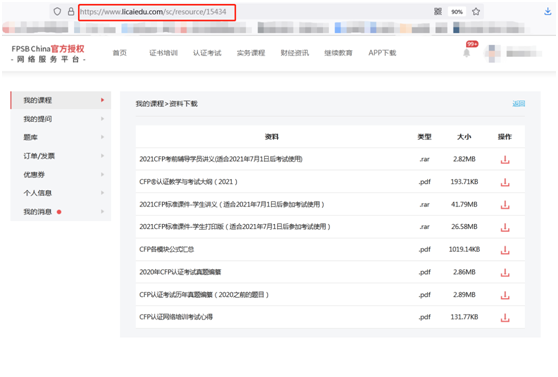Click the 131.77KB size value
558x377 pixels.
[x=464, y=317]
